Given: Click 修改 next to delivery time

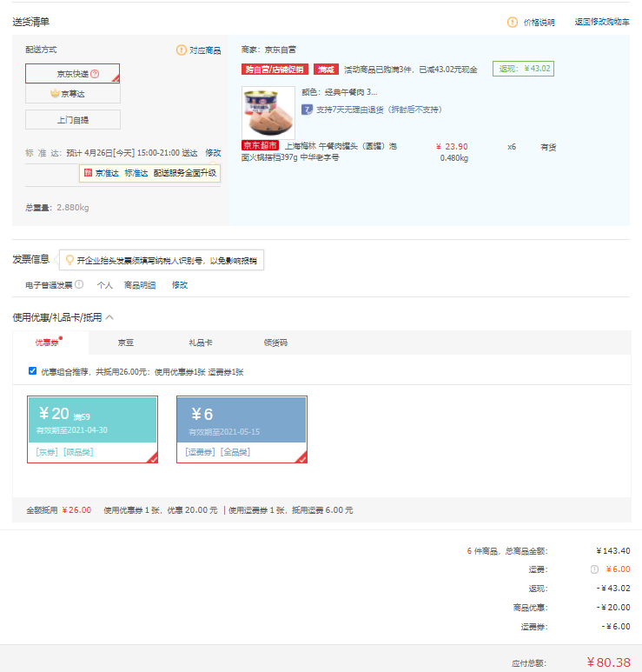Looking at the screenshot, I should click(x=213, y=153).
